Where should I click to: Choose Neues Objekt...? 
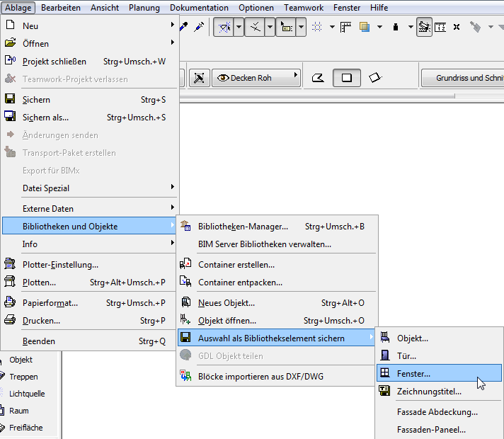pyautogui.click(x=277, y=303)
